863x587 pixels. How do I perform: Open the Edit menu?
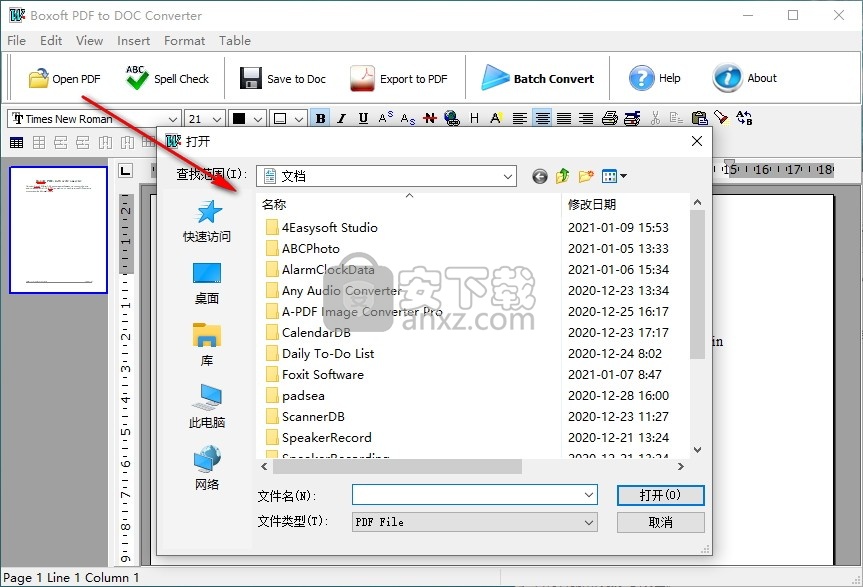pos(51,41)
